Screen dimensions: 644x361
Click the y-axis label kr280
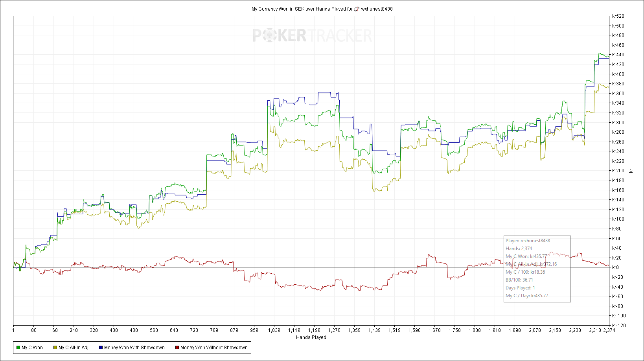pyautogui.click(x=618, y=132)
